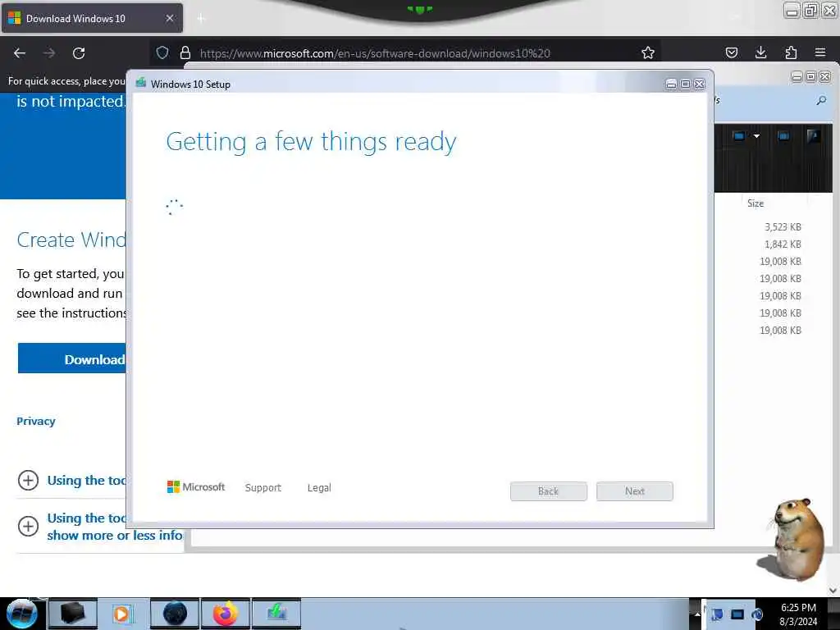Go back using the browser back arrow
The height and width of the screenshot is (630, 840).
[x=20, y=53]
